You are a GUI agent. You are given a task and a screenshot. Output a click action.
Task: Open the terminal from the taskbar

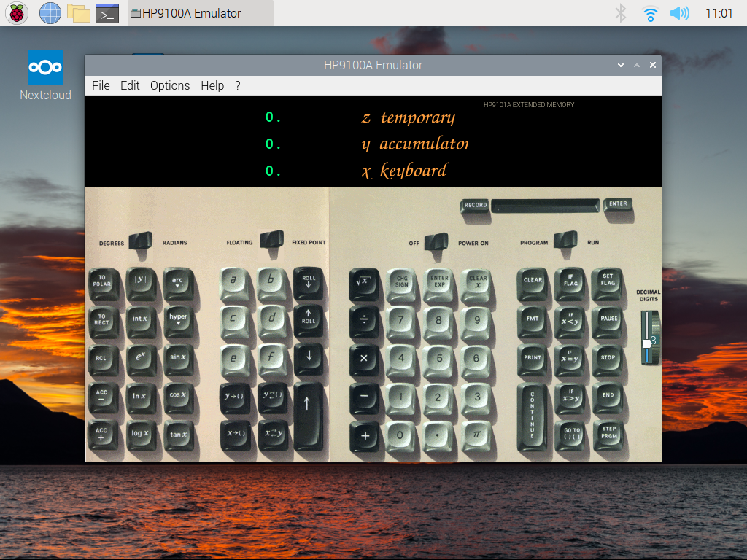pos(107,13)
